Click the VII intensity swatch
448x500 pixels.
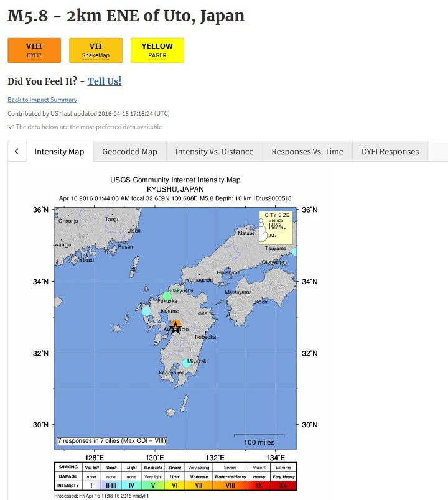(198, 486)
